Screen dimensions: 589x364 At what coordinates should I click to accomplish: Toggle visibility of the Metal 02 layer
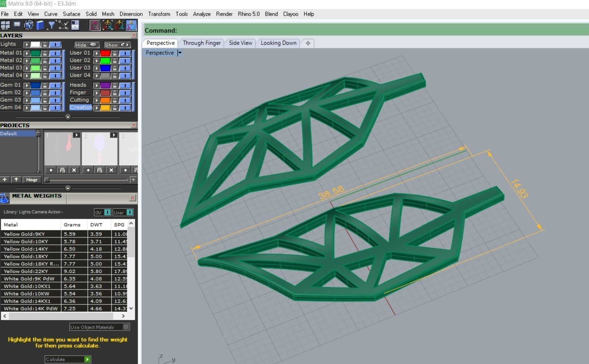pyautogui.click(x=55, y=61)
